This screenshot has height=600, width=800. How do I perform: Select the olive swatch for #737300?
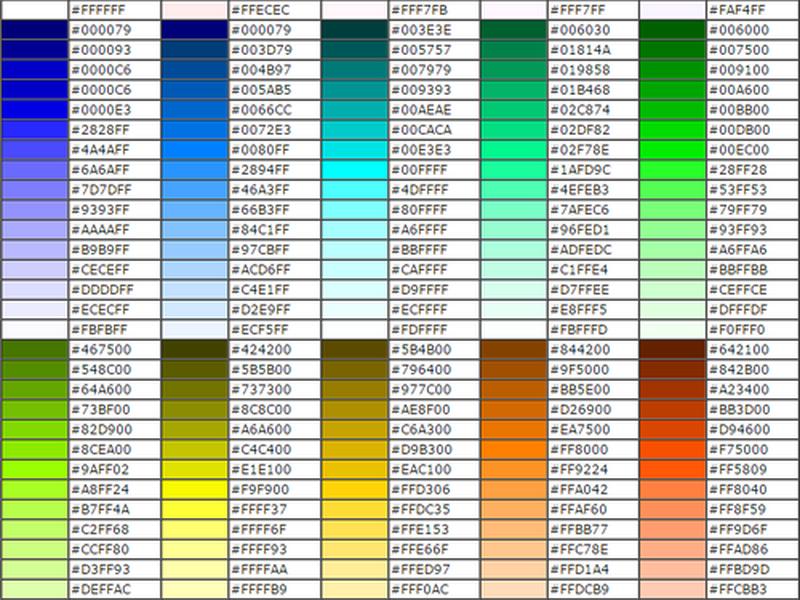click(194, 390)
